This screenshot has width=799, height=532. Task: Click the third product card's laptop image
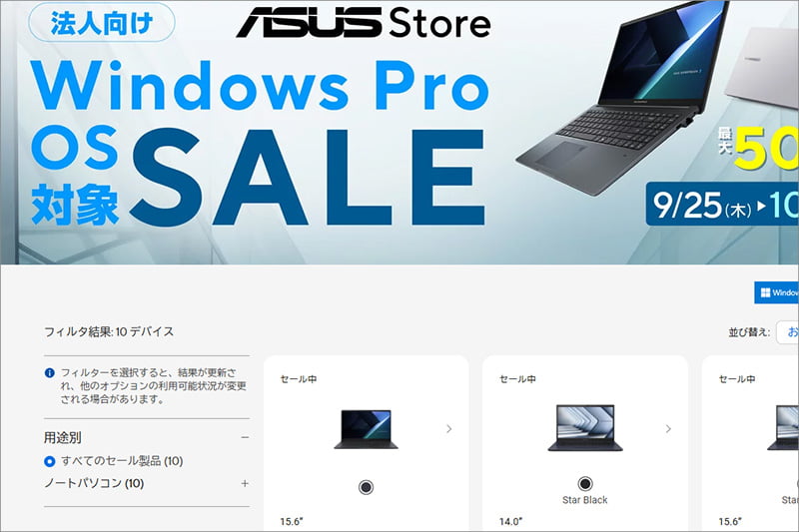783,427
